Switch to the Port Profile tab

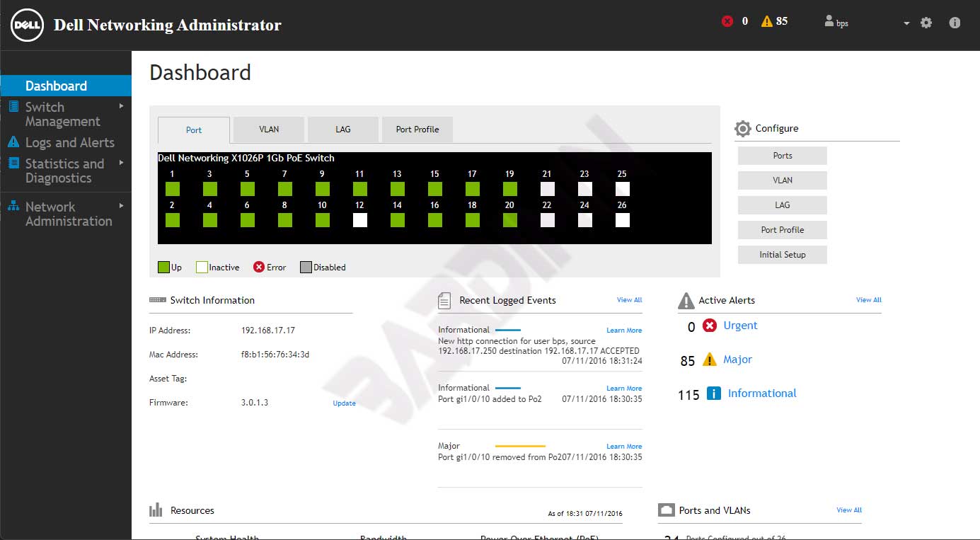point(417,130)
